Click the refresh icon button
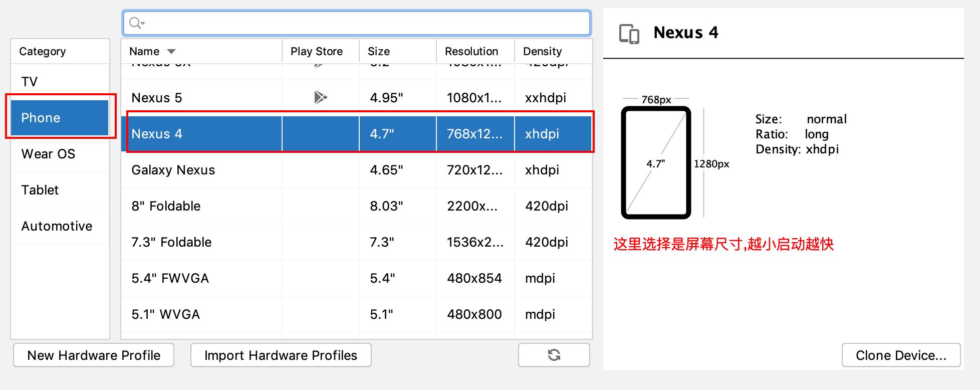The image size is (980, 390). point(554,355)
